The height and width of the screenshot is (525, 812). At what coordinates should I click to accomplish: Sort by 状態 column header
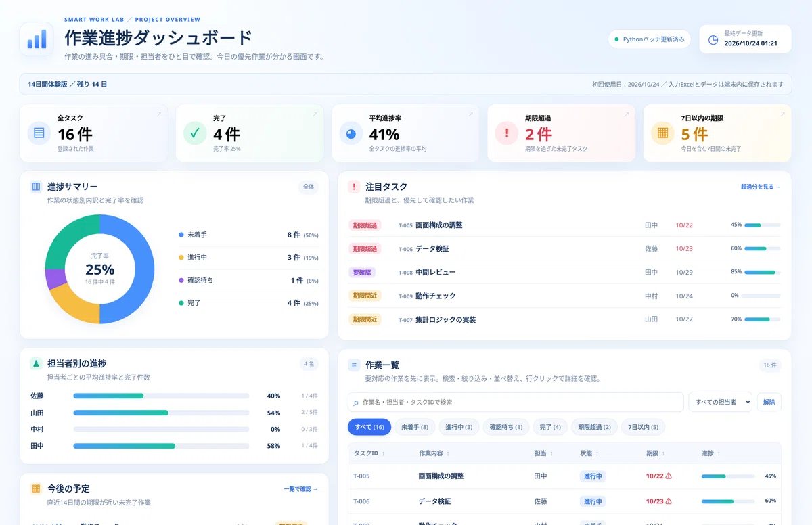coord(589,453)
